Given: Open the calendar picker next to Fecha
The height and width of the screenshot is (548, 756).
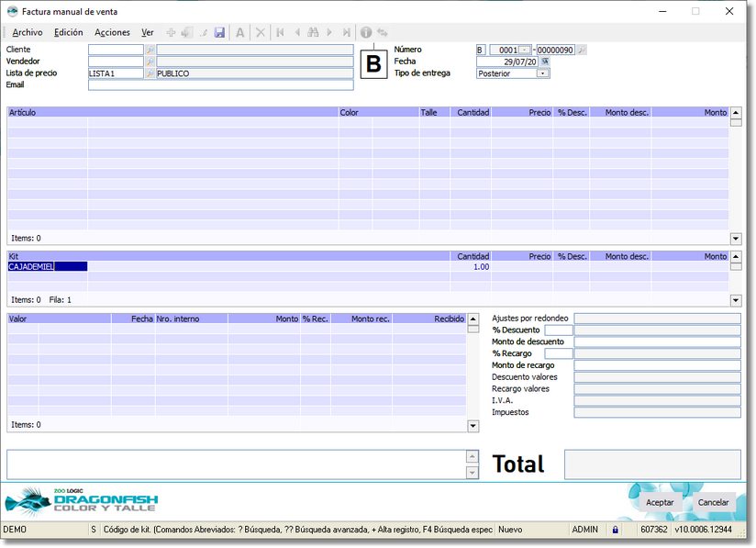Looking at the screenshot, I should 544,62.
